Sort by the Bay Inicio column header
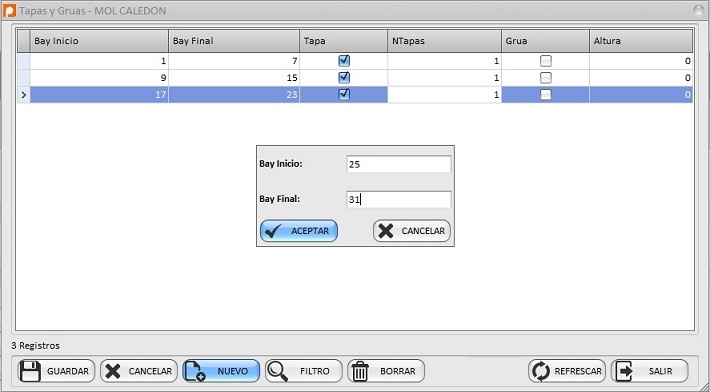710x392 pixels. (x=99, y=41)
